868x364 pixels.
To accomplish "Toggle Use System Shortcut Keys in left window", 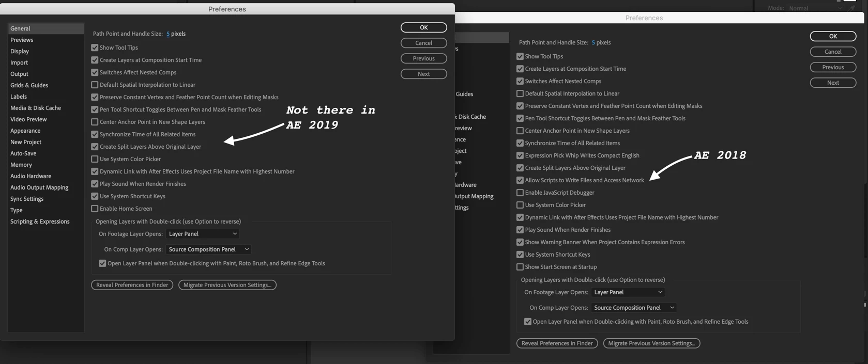I will (x=95, y=196).
